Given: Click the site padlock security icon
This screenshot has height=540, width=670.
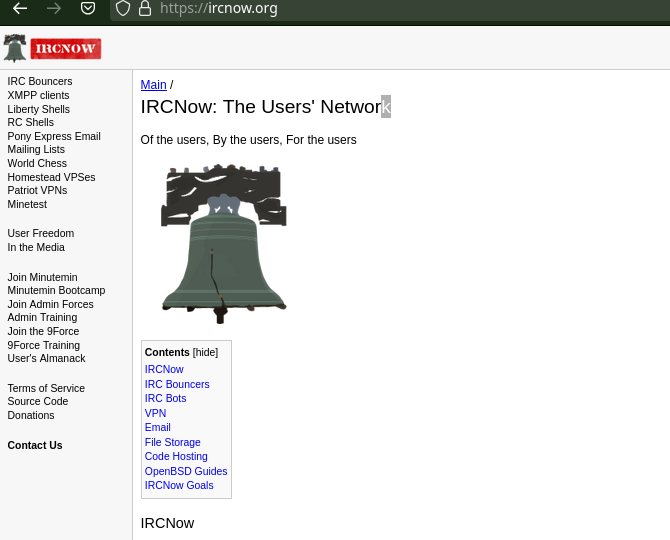Looking at the screenshot, I should [x=145, y=9].
